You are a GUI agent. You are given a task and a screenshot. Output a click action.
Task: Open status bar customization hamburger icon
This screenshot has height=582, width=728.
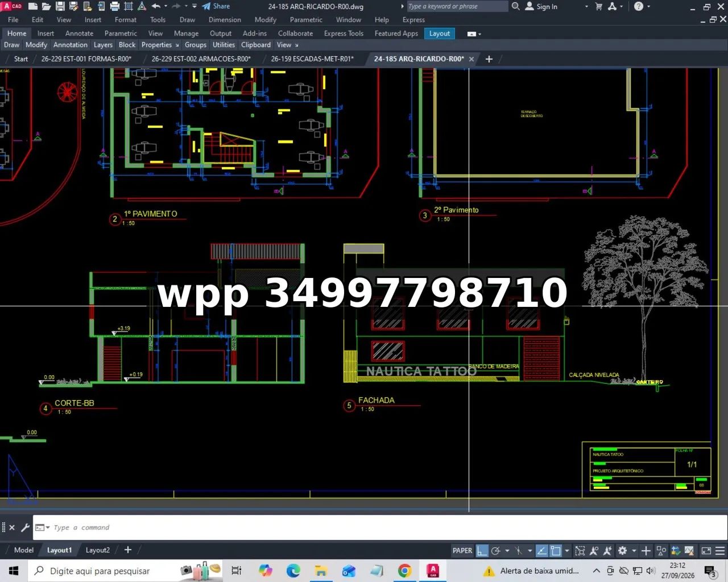click(719, 550)
